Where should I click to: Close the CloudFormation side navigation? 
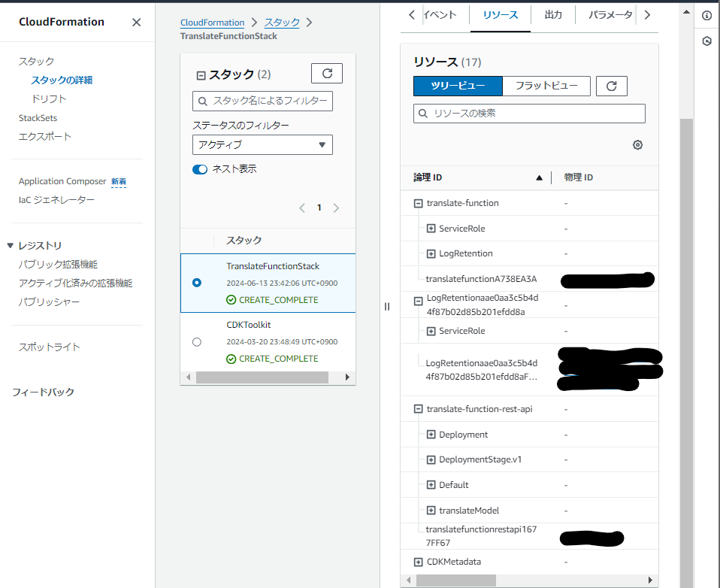[136, 23]
